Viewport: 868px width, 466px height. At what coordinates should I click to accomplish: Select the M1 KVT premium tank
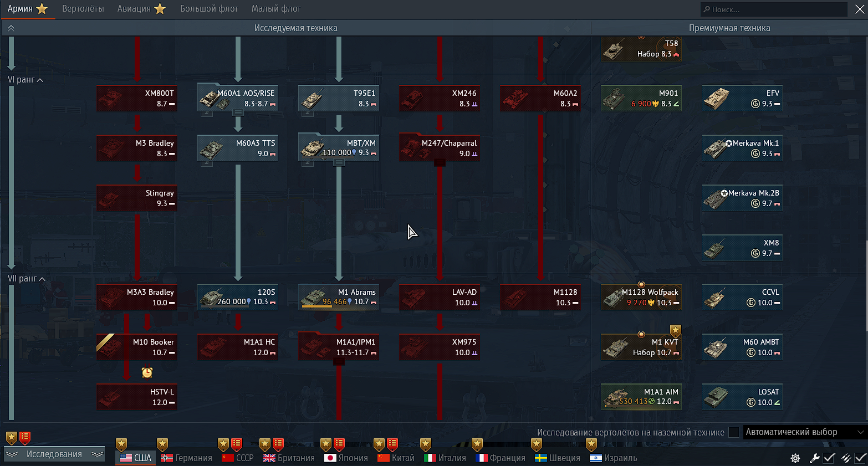coord(641,347)
